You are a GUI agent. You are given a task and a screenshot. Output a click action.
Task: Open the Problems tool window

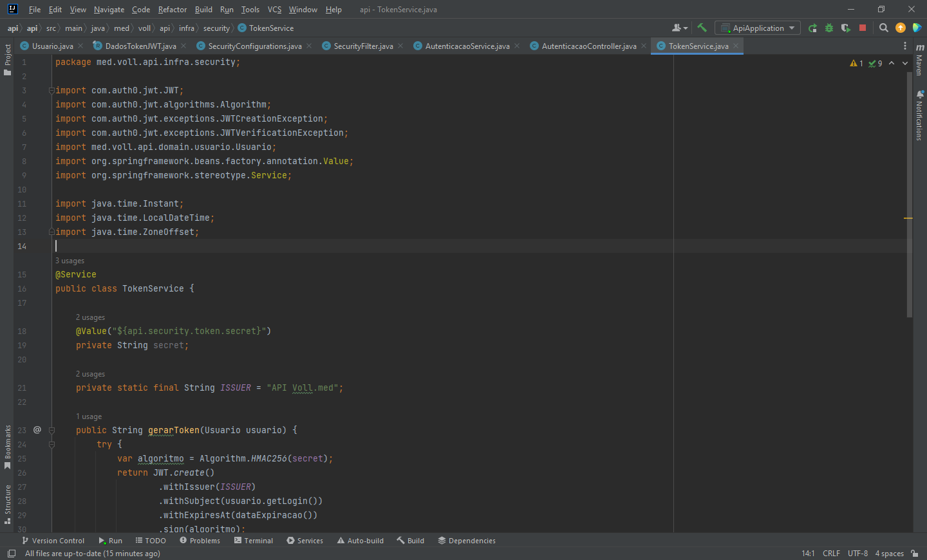tap(200, 541)
